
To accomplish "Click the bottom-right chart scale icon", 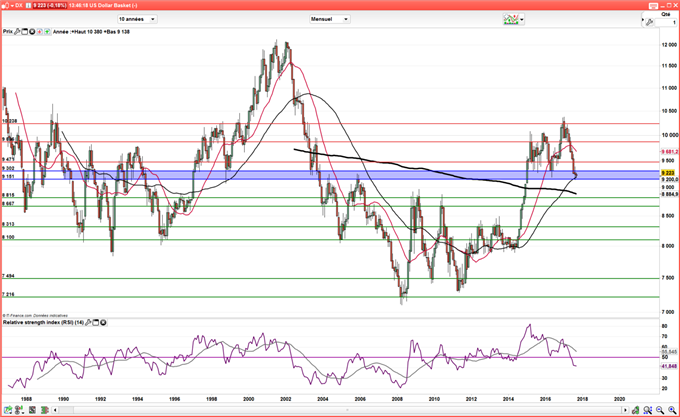I will (636, 410).
